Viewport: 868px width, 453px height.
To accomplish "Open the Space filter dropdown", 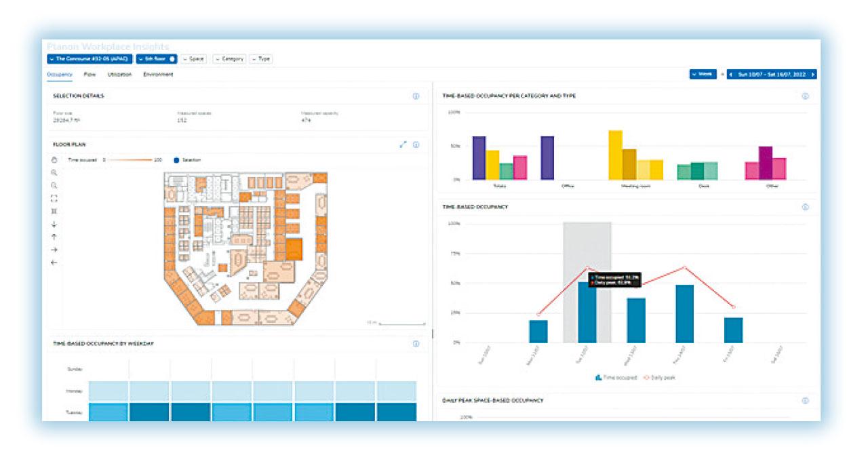I will [194, 59].
